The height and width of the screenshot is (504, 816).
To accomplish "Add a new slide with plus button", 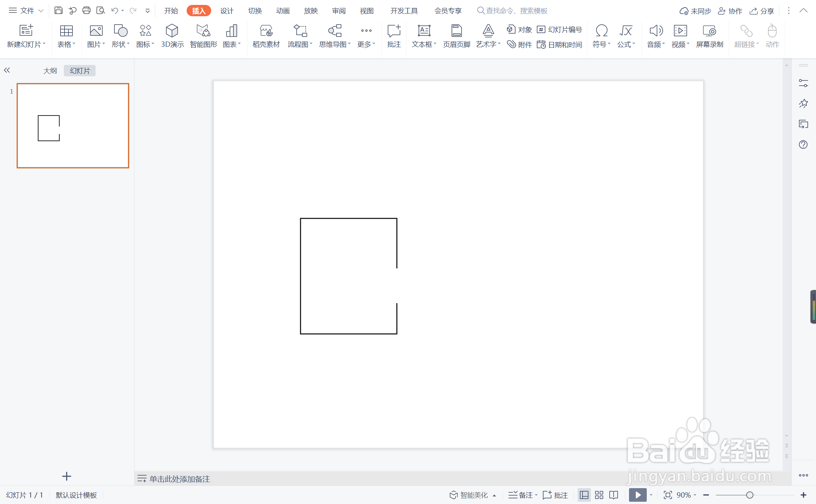I will tap(66, 476).
